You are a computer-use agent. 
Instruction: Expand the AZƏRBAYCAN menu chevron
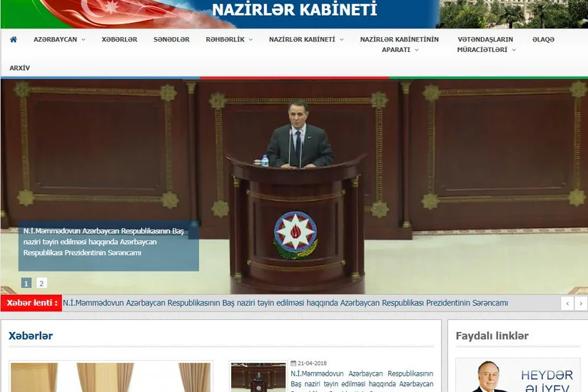click(83, 40)
